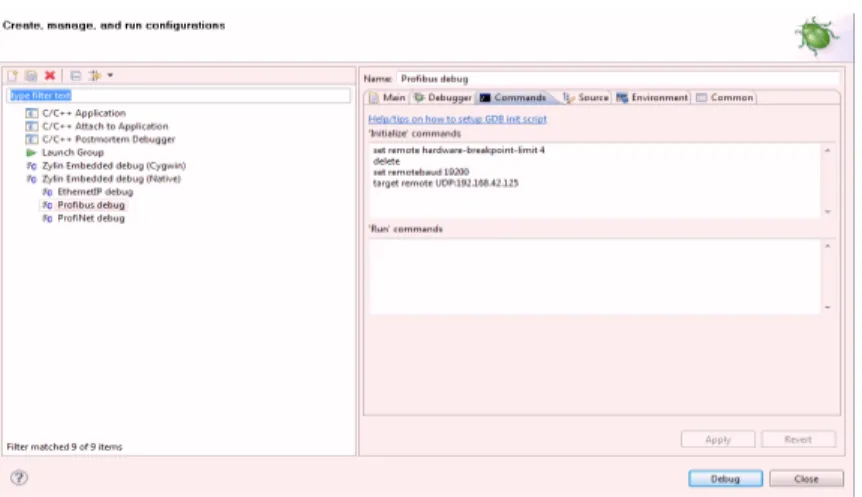Select C/C++ Application in the tree

point(84,113)
